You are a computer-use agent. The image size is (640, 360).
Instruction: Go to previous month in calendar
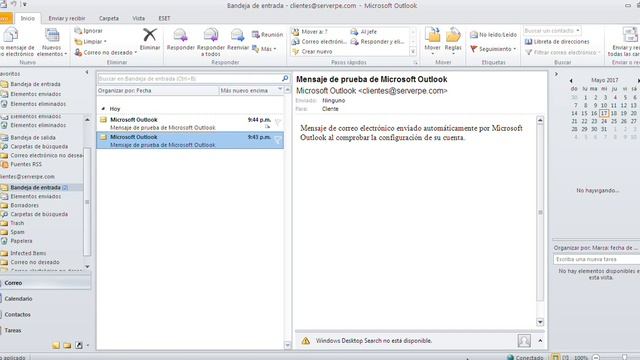[571, 80]
